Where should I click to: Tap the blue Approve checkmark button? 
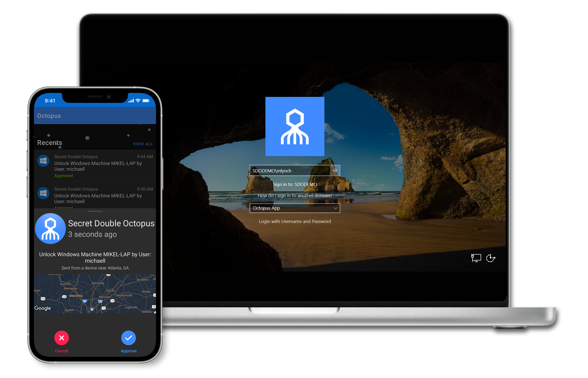[128, 338]
